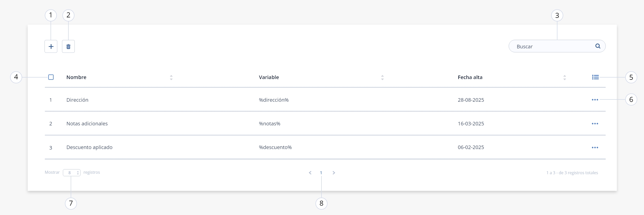The height and width of the screenshot is (215, 644).
Task: Click the plus icon to add record
Action: point(51,46)
